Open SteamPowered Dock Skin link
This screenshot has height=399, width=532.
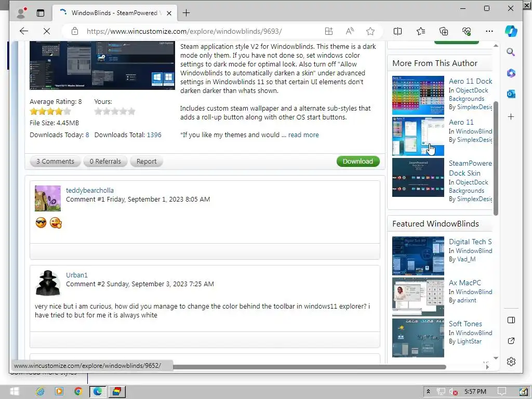tap(470, 168)
